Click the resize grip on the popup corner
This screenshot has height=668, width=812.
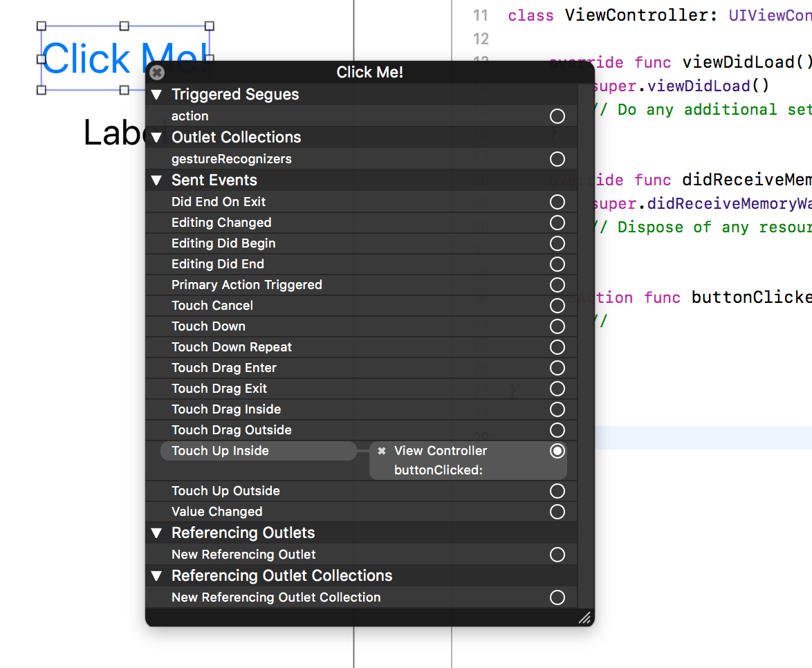(x=584, y=618)
